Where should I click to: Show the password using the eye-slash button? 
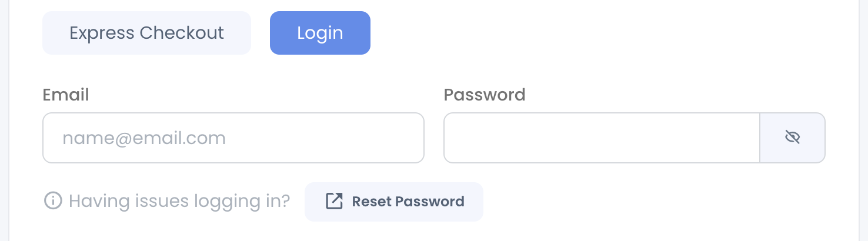(792, 138)
